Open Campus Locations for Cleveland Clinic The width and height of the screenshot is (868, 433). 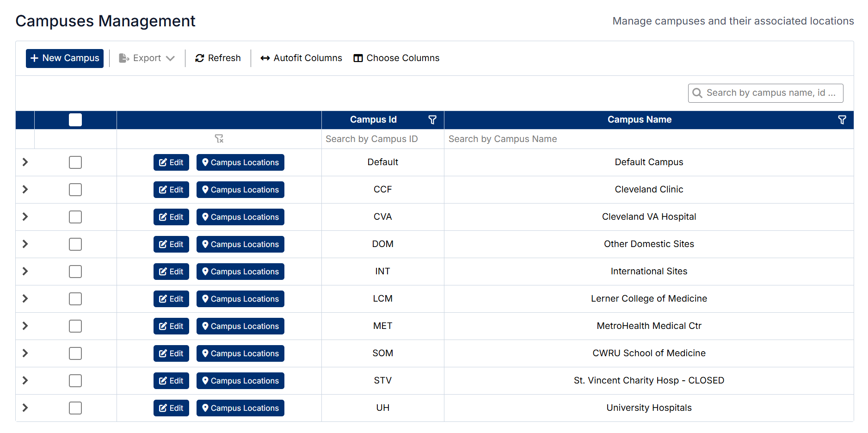240,190
